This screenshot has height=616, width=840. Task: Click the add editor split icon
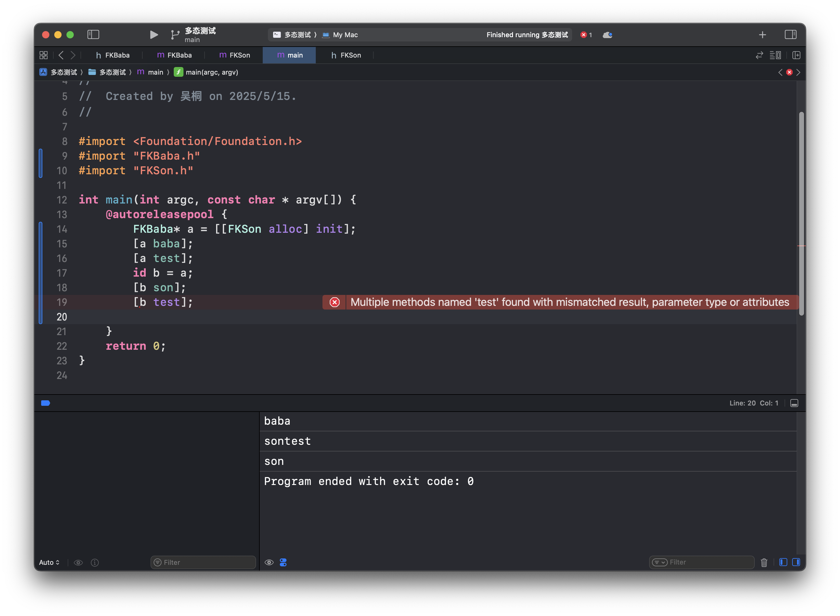click(x=796, y=55)
